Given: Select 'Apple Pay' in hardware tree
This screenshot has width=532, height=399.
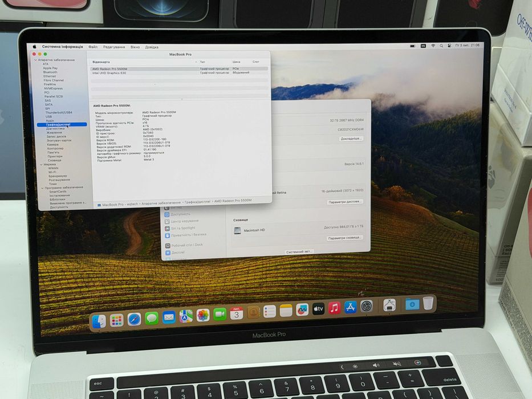Looking at the screenshot, I should [50, 68].
